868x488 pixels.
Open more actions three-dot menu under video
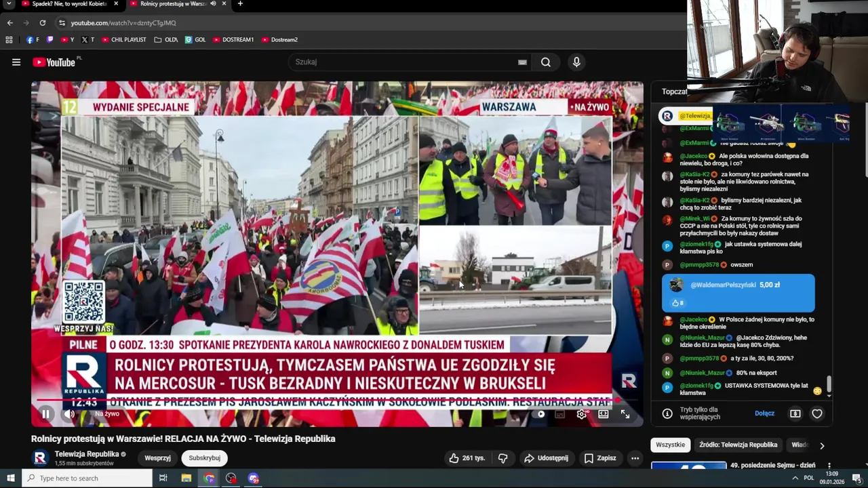click(x=635, y=458)
